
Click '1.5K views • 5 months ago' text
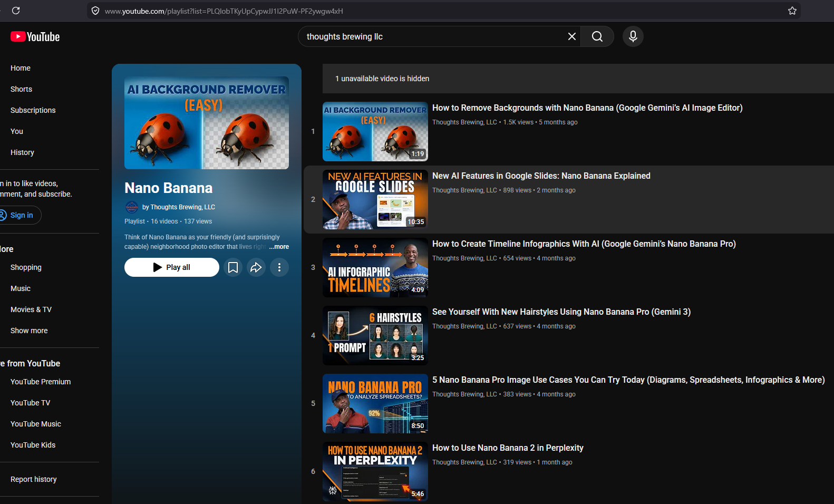tap(540, 122)
